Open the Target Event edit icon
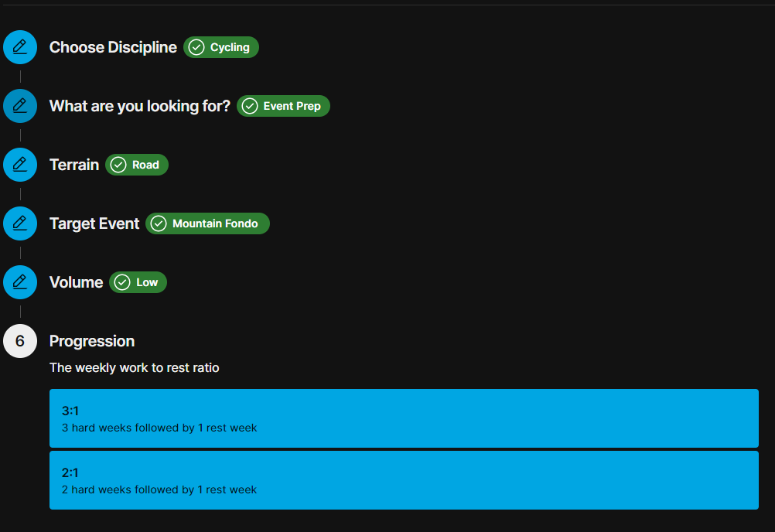Screen dimensions: 775x532 (x=20, y=223)
